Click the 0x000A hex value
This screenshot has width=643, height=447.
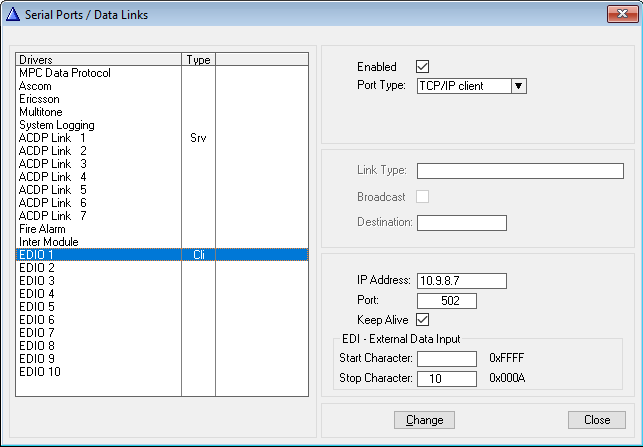point(507,378)
